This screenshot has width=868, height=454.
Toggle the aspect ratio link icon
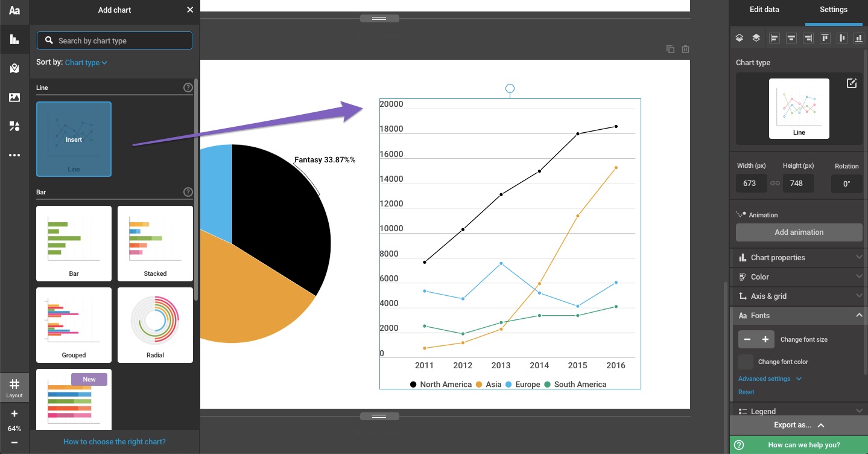(775, 183)
